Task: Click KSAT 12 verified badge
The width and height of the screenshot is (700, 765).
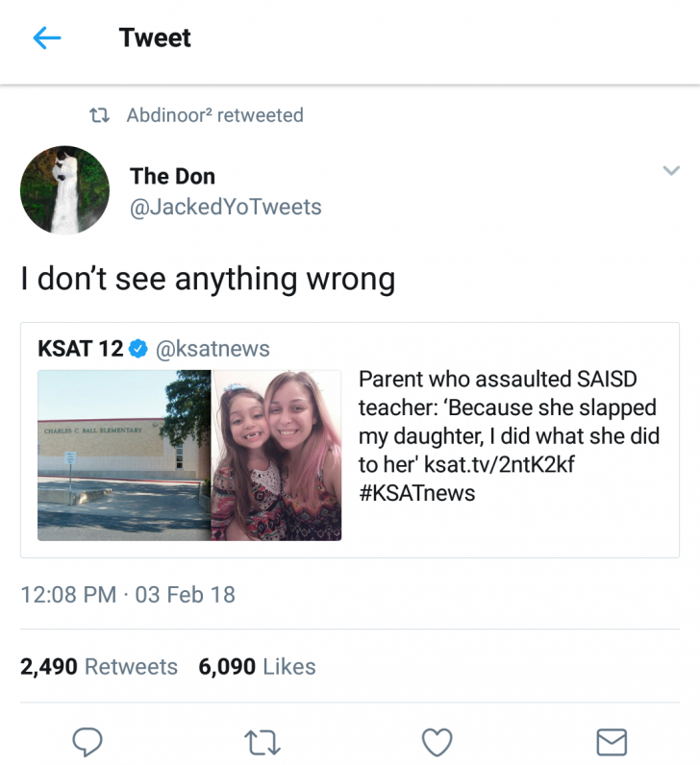Action: (138, 349)
